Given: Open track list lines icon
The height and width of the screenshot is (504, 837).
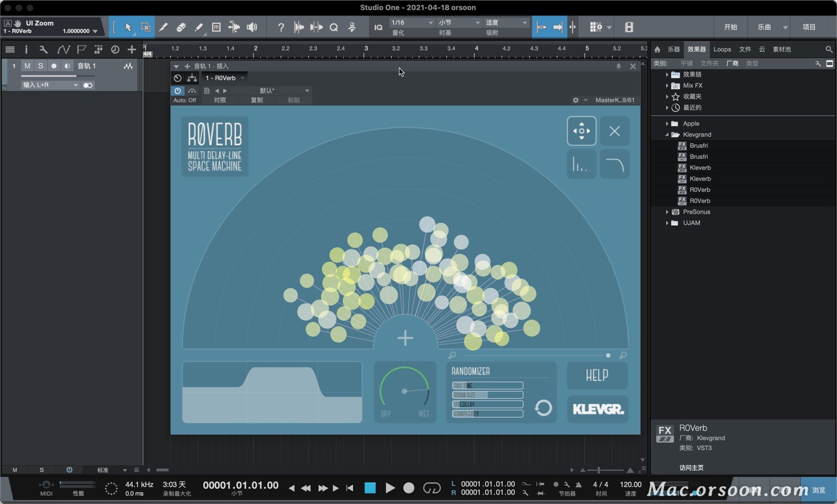Looking at the screenshot, I should click(10, 50).
